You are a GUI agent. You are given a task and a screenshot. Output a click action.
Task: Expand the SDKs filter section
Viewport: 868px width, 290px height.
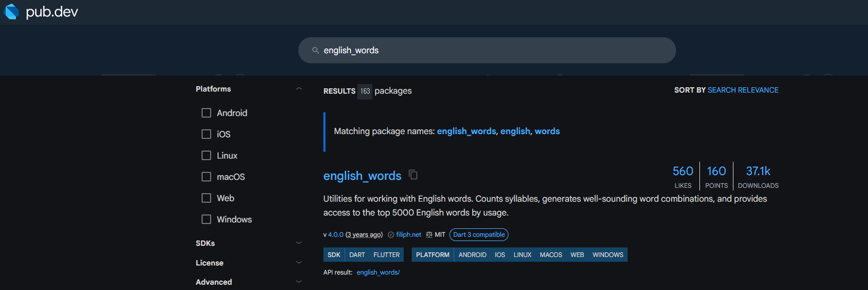click(x=299, y=243)
